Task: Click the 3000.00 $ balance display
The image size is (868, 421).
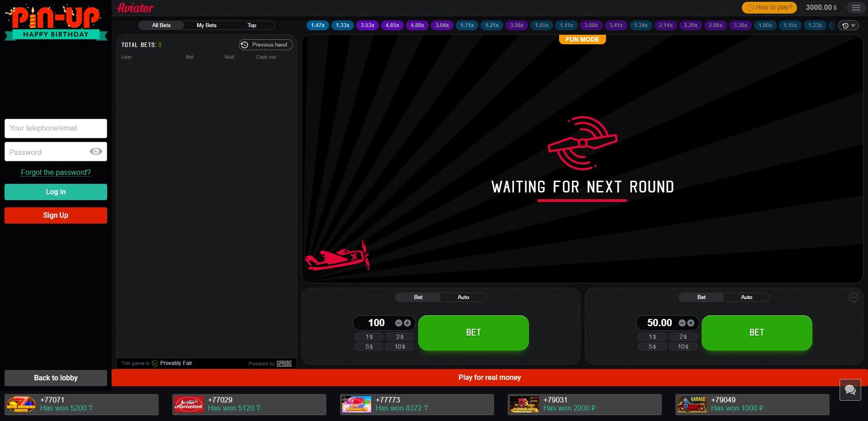Action: (x=821, y=8)
